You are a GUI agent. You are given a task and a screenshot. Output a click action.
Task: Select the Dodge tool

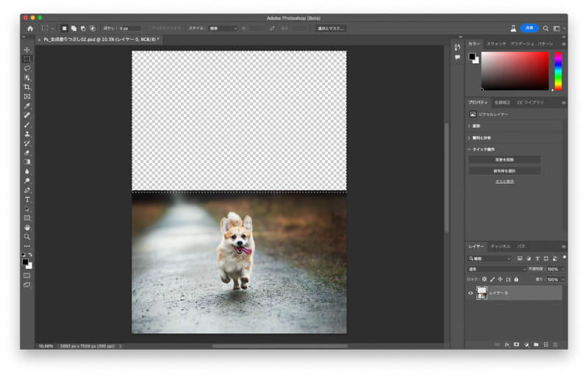pyautogui.click(x=27, y=181)
